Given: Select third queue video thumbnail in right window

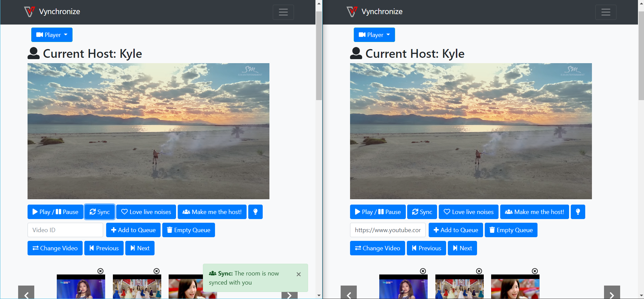Looking at the screenshot, I should pyautogui.click(x=515, y=287).
